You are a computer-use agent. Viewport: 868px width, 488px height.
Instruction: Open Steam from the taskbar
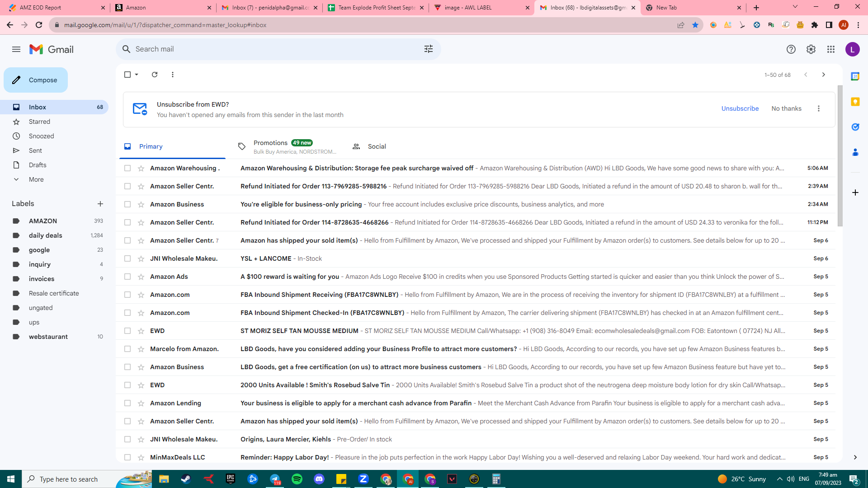186,479
